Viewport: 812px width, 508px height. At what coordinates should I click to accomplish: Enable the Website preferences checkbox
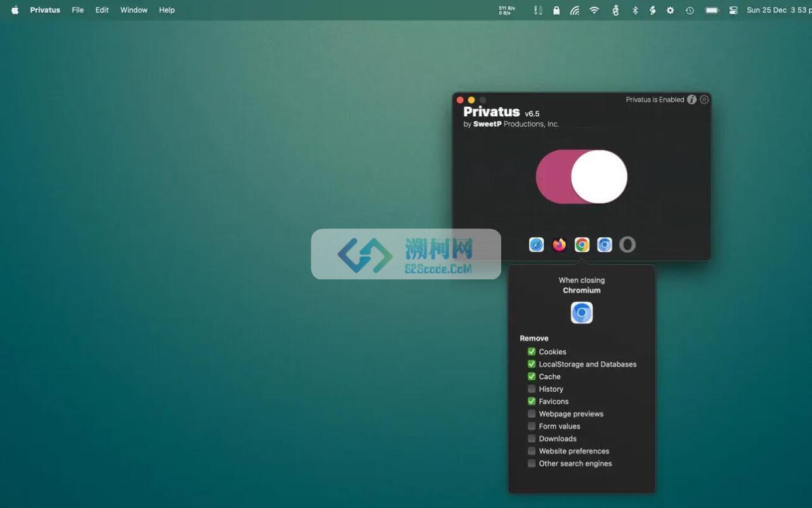[532, 451]
